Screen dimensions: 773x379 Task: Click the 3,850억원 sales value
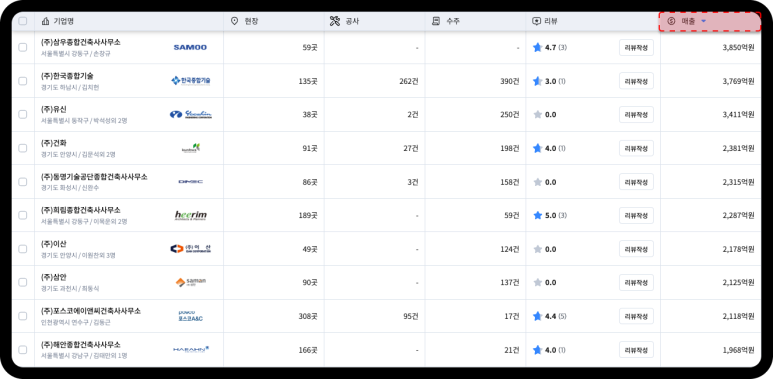(738, 48)
